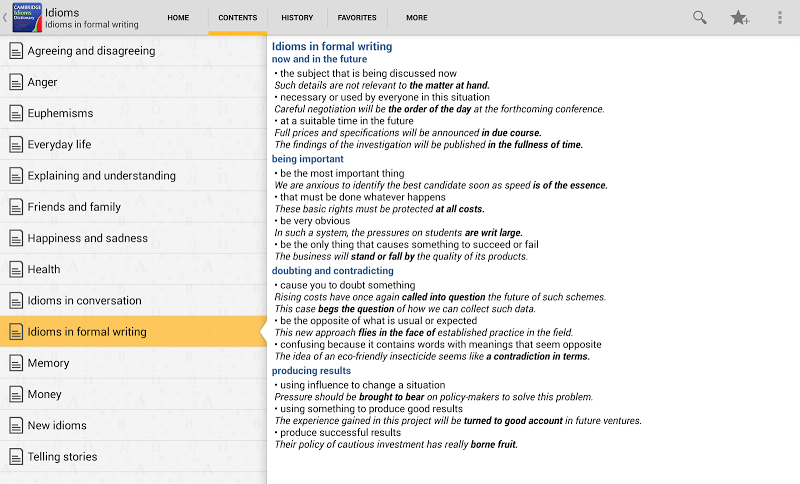This screenshot has height=484, width=800.
Task: Click document icon beside Anger
Action: [x=16, y=82]
